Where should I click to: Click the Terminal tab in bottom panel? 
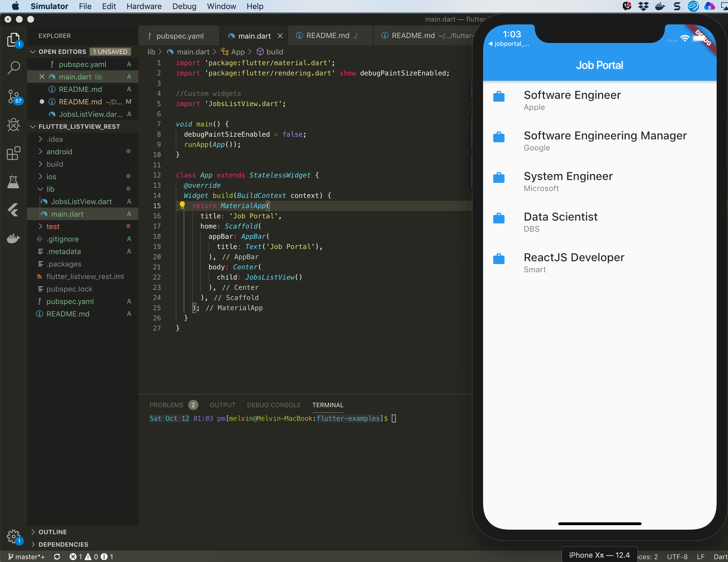coord(327,404)
